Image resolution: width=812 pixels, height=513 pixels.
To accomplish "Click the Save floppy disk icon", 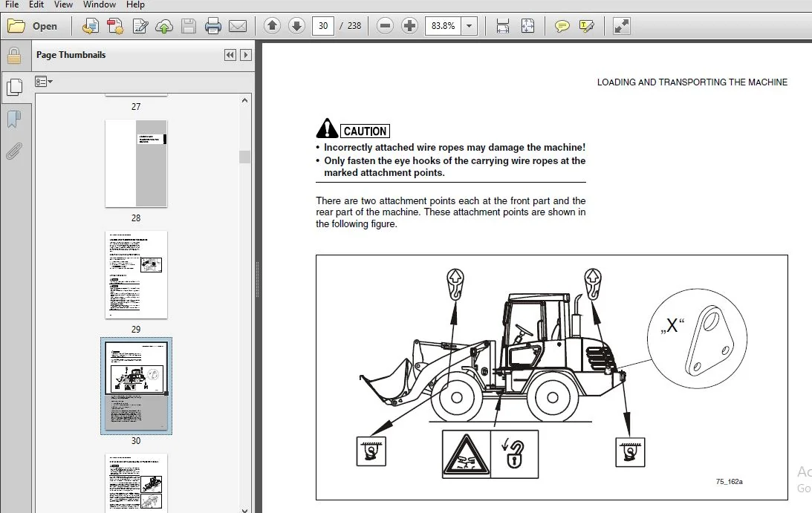I will (189, 26).
